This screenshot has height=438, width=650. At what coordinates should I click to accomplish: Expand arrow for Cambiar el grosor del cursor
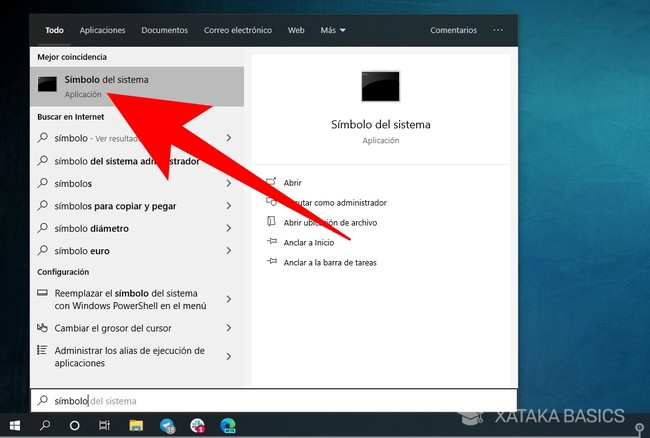[x=228, y=328]
